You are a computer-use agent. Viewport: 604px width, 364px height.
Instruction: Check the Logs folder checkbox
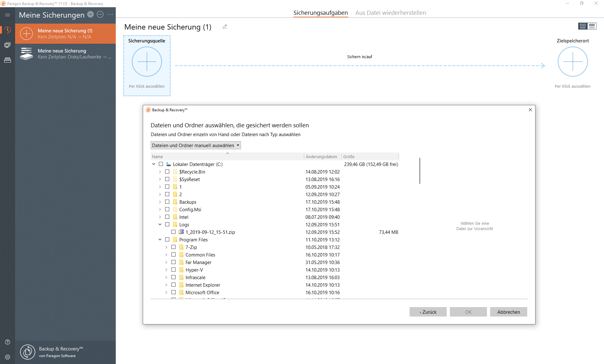[167, 224]
